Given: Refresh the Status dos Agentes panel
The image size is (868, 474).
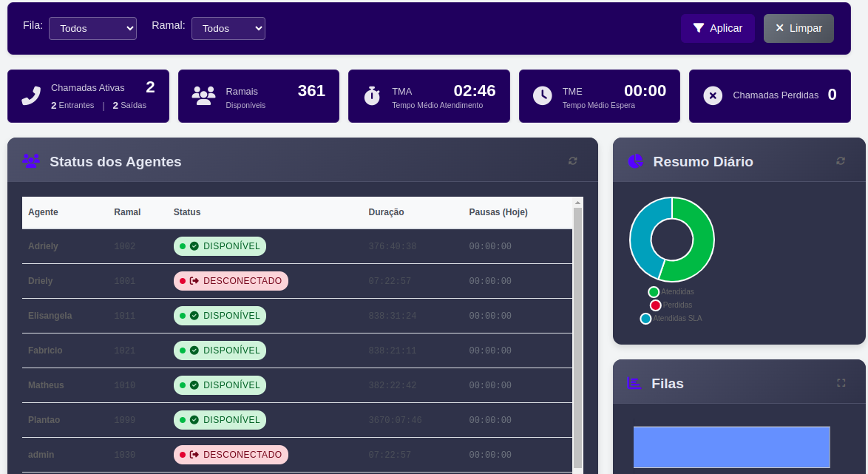Looking at the screenshot, I should [x=573, y=161].
